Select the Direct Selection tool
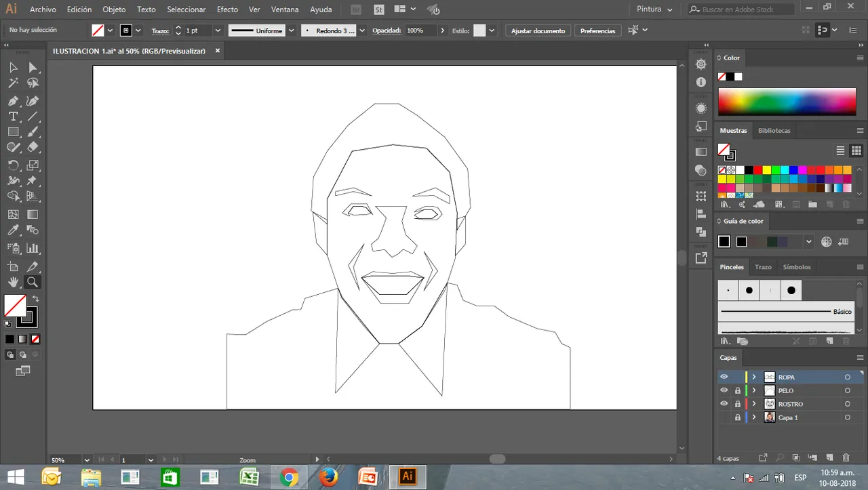This screenshot has width=868, height=490. pyautogui.click(x=33, y=67)
